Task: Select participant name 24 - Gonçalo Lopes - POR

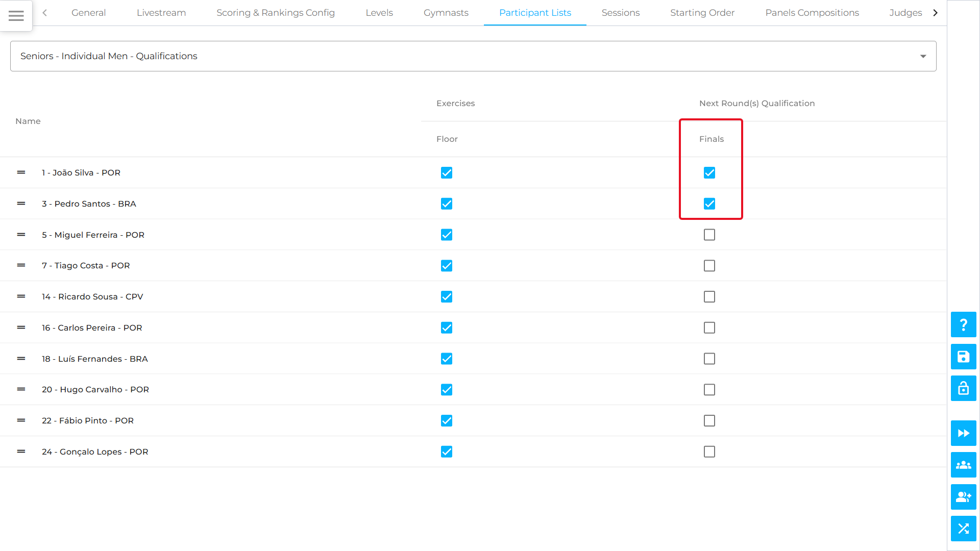Action: [x=95, y=452]
